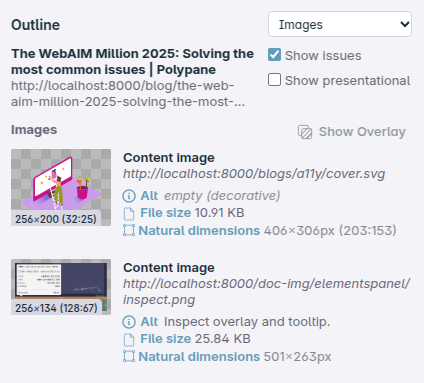The height and width of the screenshot is (383, 424).
Task: Uncheck the Show issues checkbox
Action: pos(274,55)
